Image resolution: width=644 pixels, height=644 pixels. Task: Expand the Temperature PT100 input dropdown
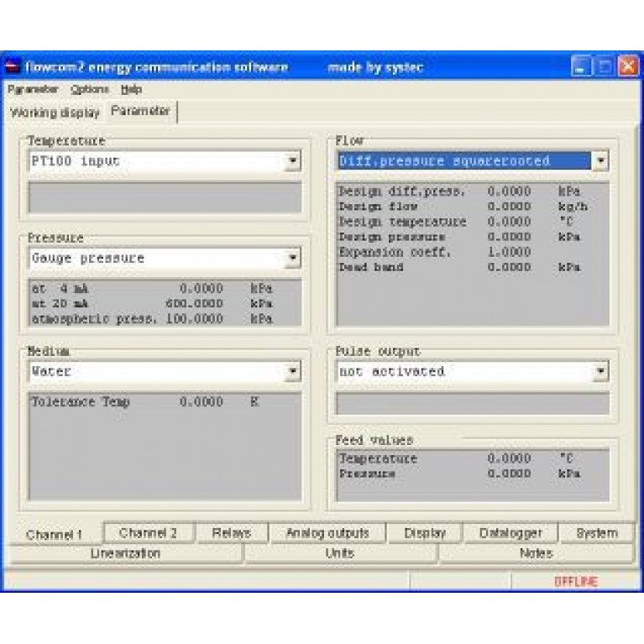click(x=292, y=161)
